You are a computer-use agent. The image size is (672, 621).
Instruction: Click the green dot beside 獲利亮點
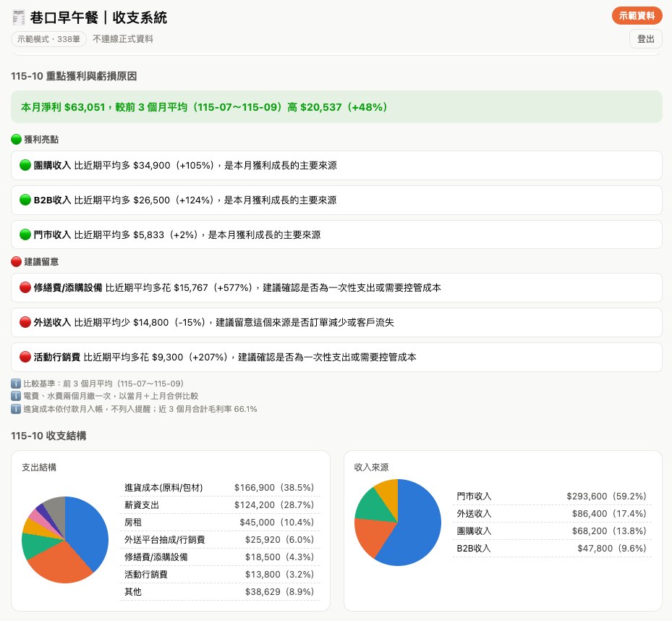17,140
